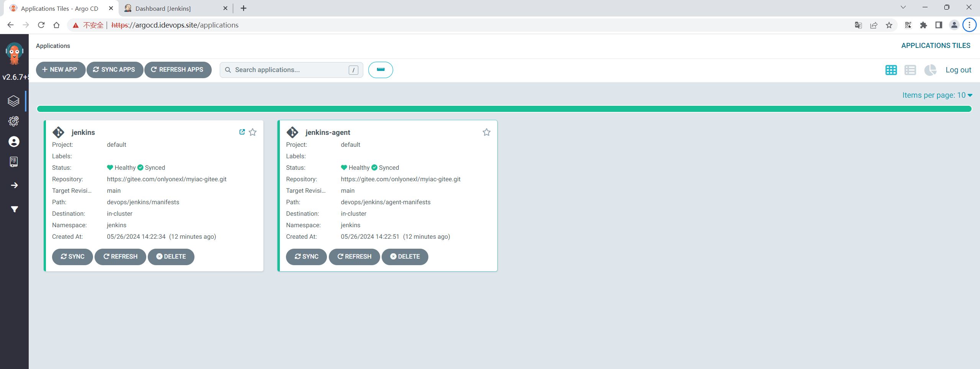
Task: Open tab search chevron dropdown
Action: tap(903, 7)
